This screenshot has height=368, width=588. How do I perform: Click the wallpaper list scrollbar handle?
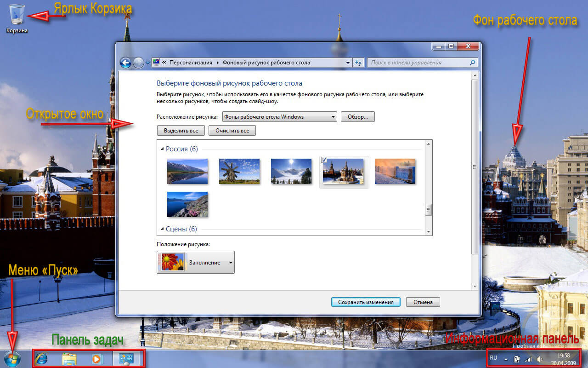click(x=429, y=210)
